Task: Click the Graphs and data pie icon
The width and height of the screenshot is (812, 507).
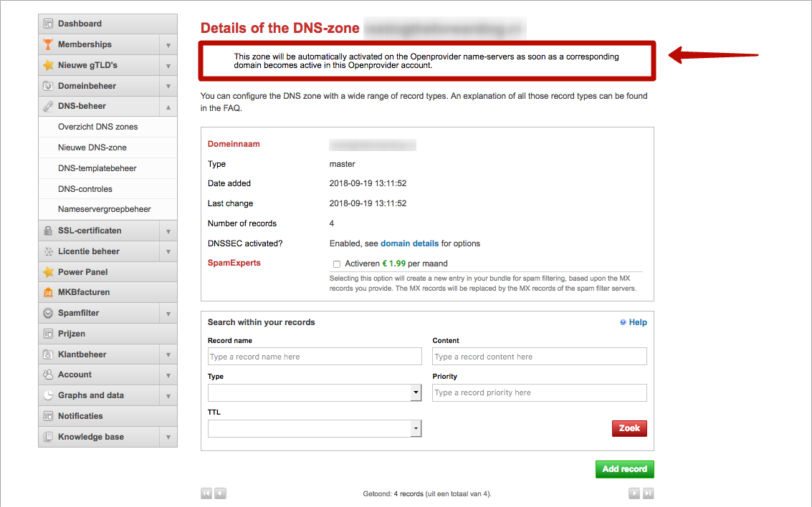Action: coord(48,395)
